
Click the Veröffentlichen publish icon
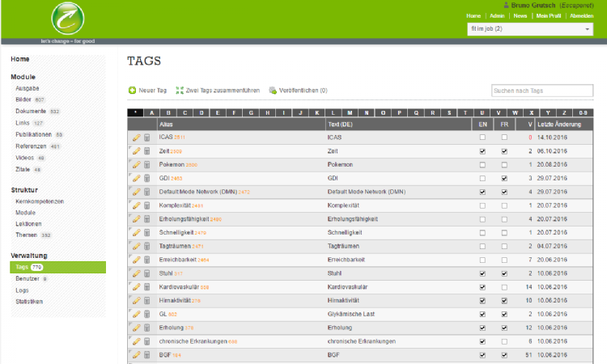coord(273,91)
